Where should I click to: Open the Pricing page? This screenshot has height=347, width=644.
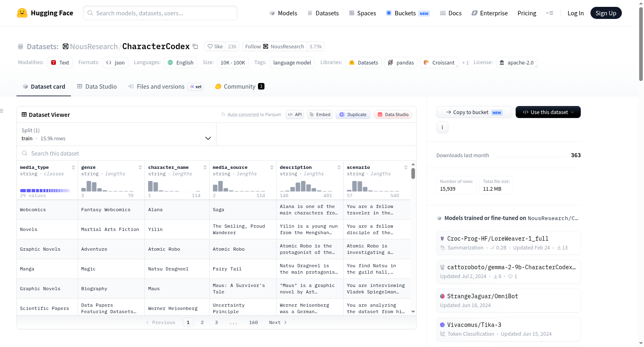click(527, 13)
